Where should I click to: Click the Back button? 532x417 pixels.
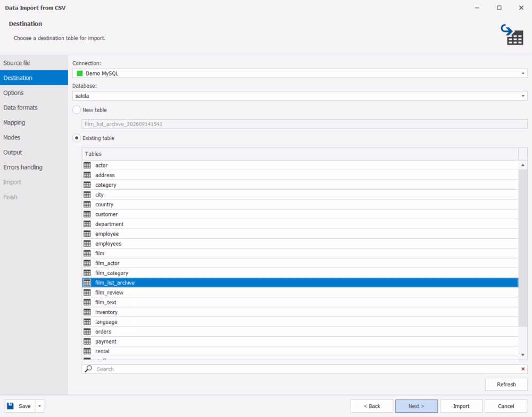coord(372,406)
